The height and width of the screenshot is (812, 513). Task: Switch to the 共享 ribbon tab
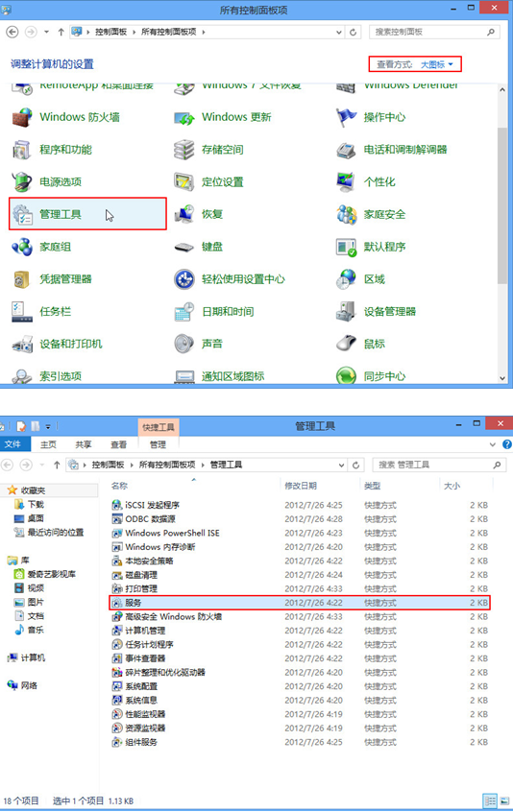click(84, 444)
